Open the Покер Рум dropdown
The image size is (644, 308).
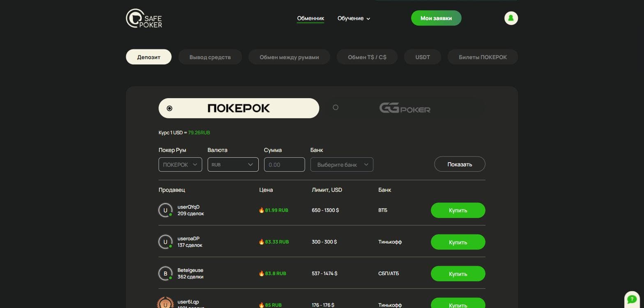[x=180, y=165]
